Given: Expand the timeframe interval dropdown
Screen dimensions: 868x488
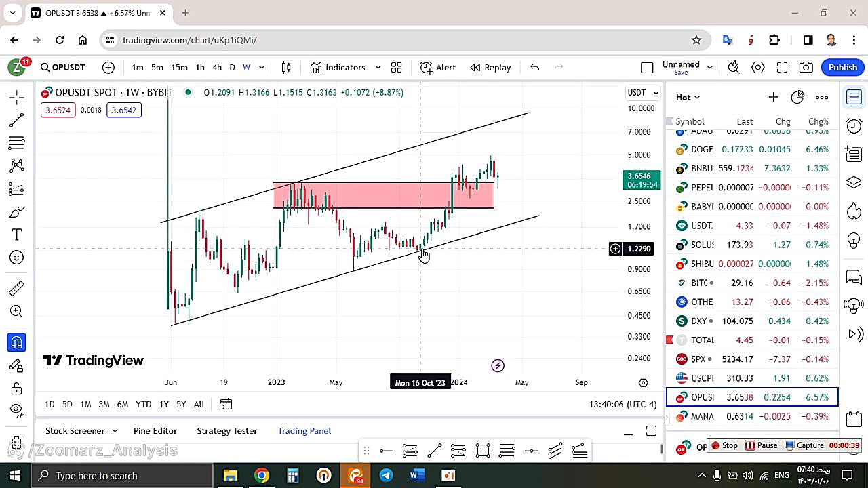Looking at the screenshot, I should point(262,67).
